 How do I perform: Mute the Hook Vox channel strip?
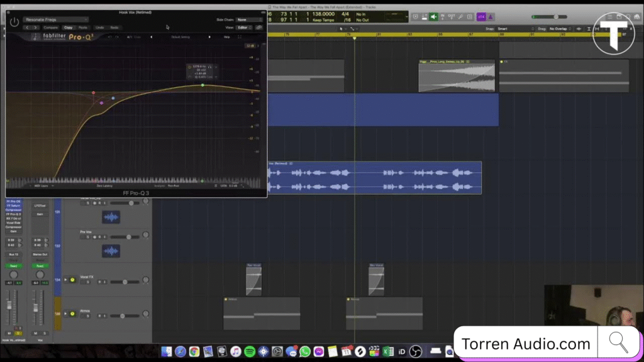click(9, 333)
